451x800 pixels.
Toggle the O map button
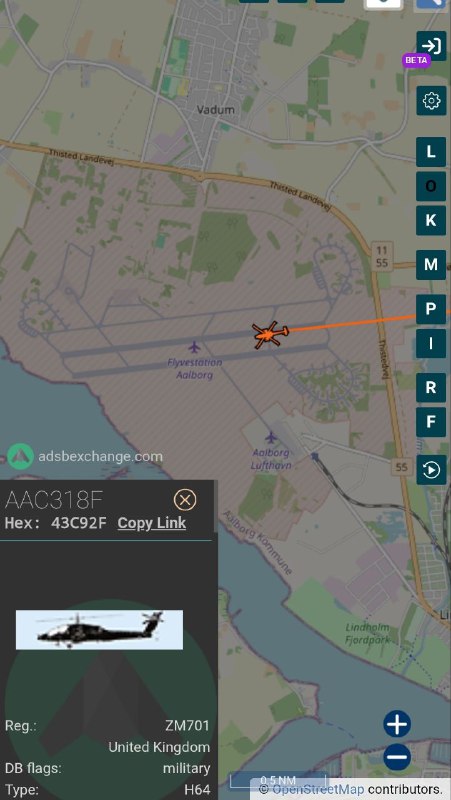pyautogui.click(x=431, y=186)
